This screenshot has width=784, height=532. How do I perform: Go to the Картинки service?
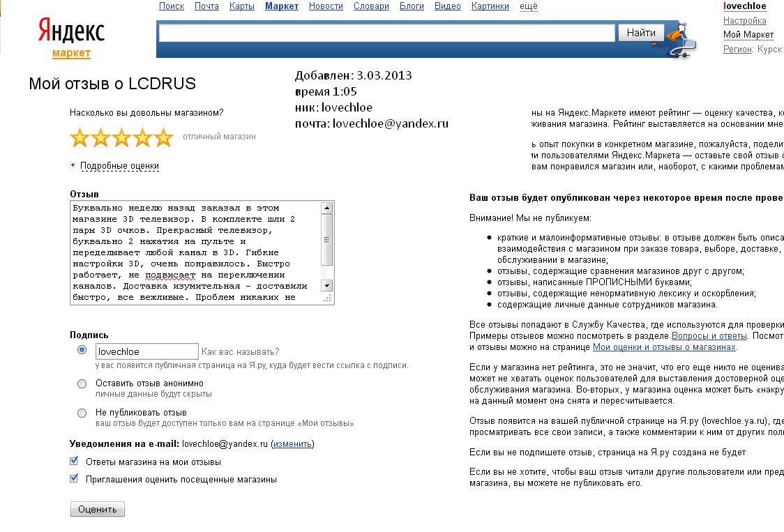[x=490, y=6]
